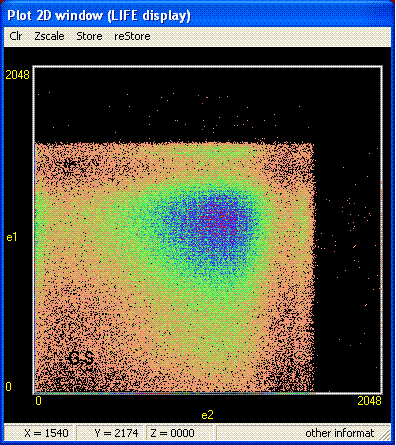The width and height of the screenshot is (396, 445).
Task: Click the Y = 2174 status field
Action: pos(111,433)
